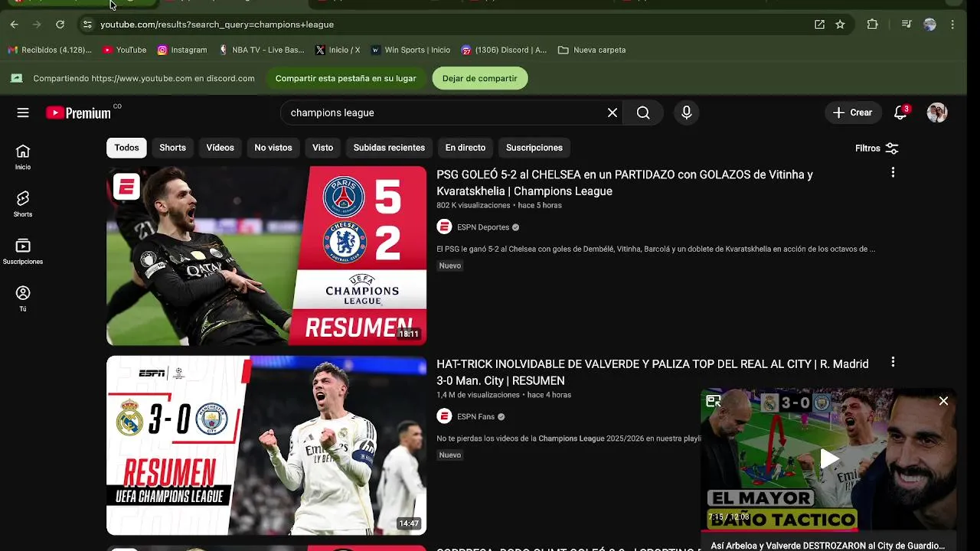Play the miniplayer video
This screenshot has width=980, height=551.
click(829, 459)
